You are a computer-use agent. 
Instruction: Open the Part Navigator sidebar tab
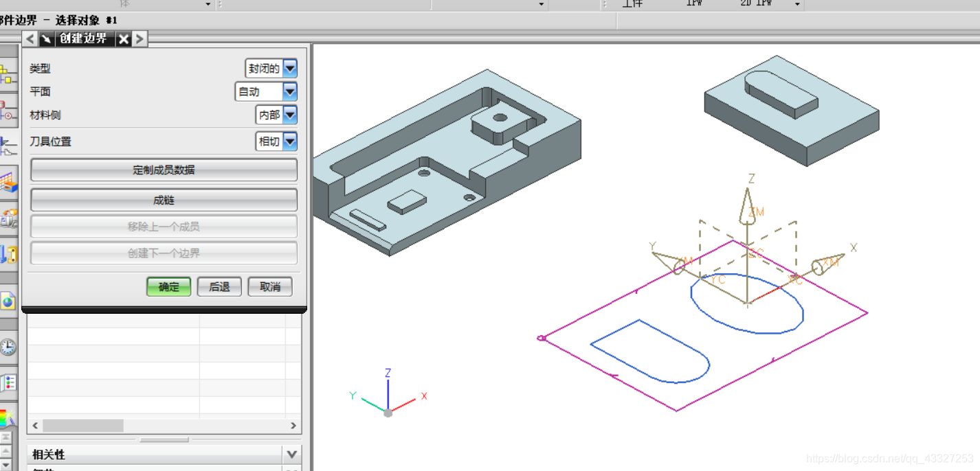tap(9, 146)
